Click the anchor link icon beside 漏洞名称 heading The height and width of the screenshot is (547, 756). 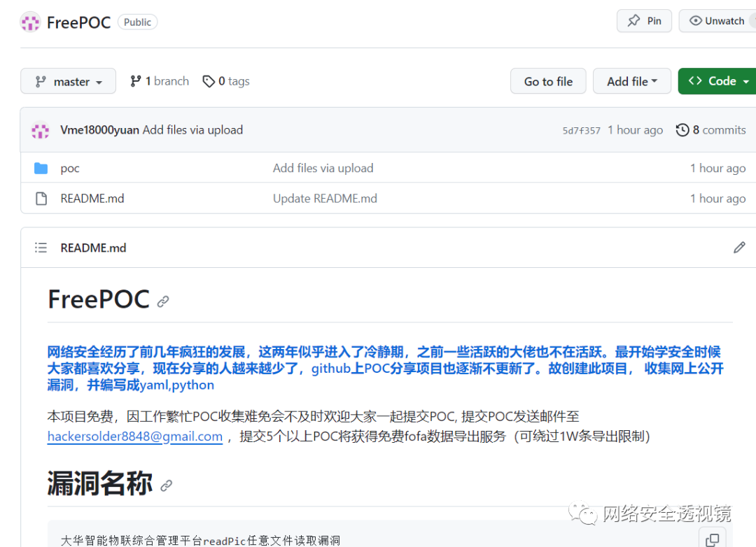(166, 485)
